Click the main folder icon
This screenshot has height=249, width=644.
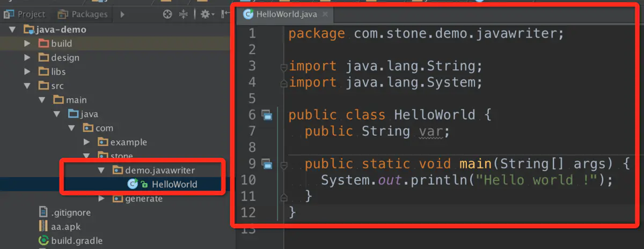click(58, 100)
